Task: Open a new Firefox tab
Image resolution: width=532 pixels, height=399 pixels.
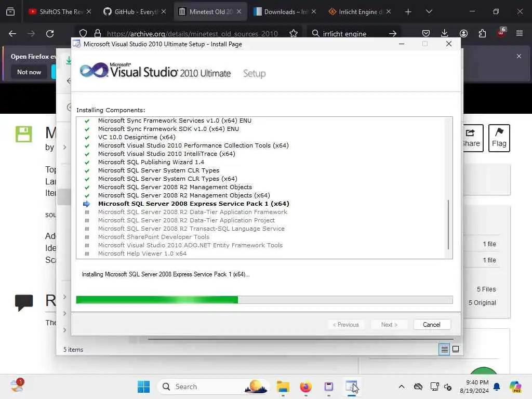Action: pyautogui.click(x=408, y=12)
